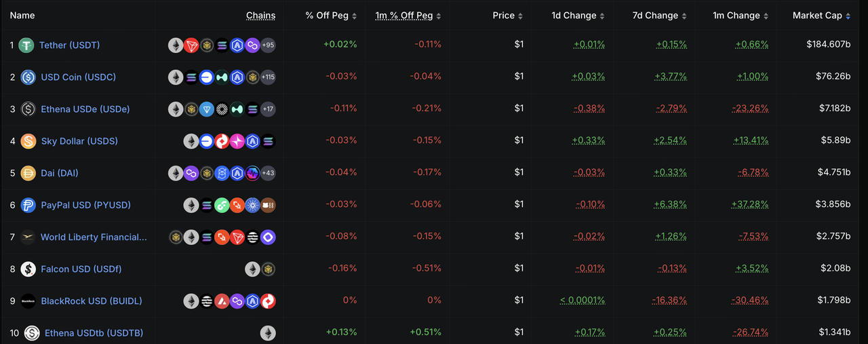Click the Sky Dollar logo icon
Screen dimensions: 868x344
28,141
